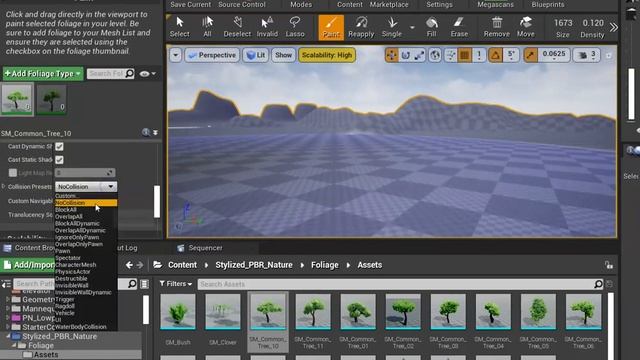Expand foliage toolbar overflow chevrons

pyautogui.click(x=613, y=27)
